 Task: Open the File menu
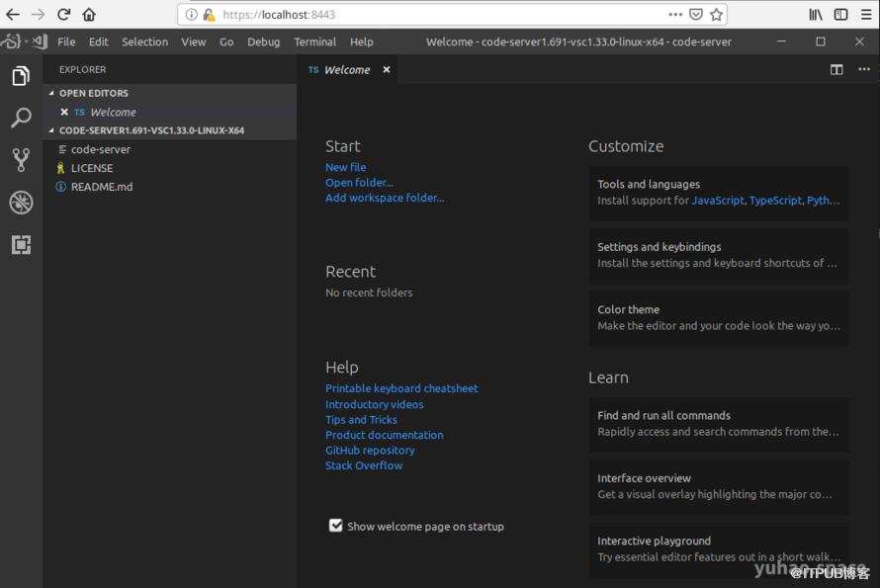(x=66, y=42)
